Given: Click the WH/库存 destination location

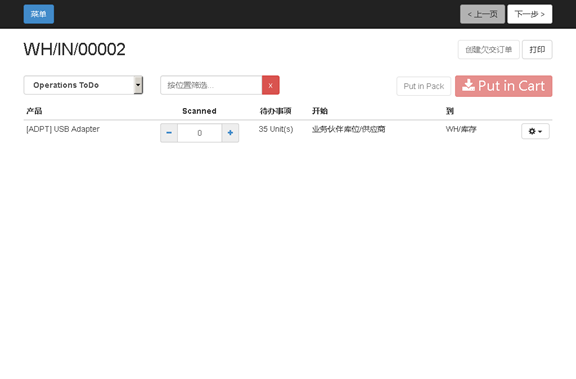Looking at the screenshot, I should (461, 129).
